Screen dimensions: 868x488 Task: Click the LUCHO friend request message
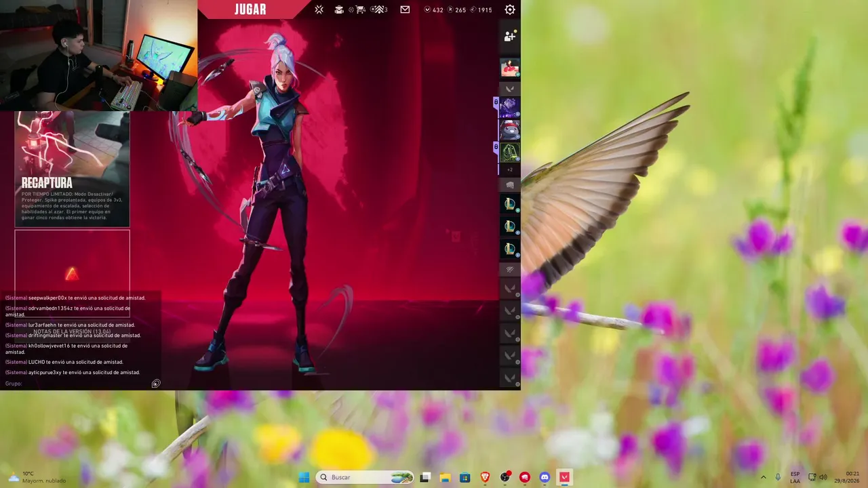coord(64,362)
